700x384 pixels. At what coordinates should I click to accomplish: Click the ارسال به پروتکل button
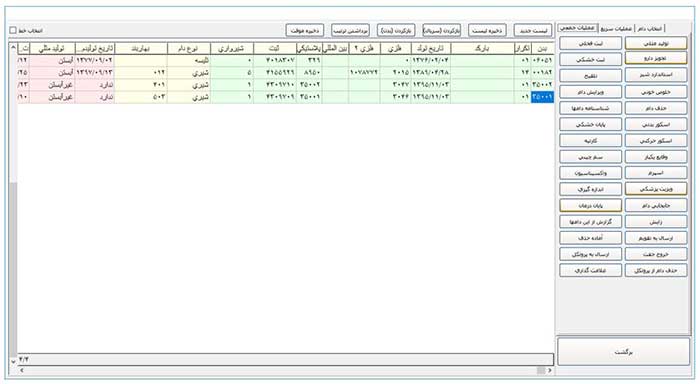(591, 254)
